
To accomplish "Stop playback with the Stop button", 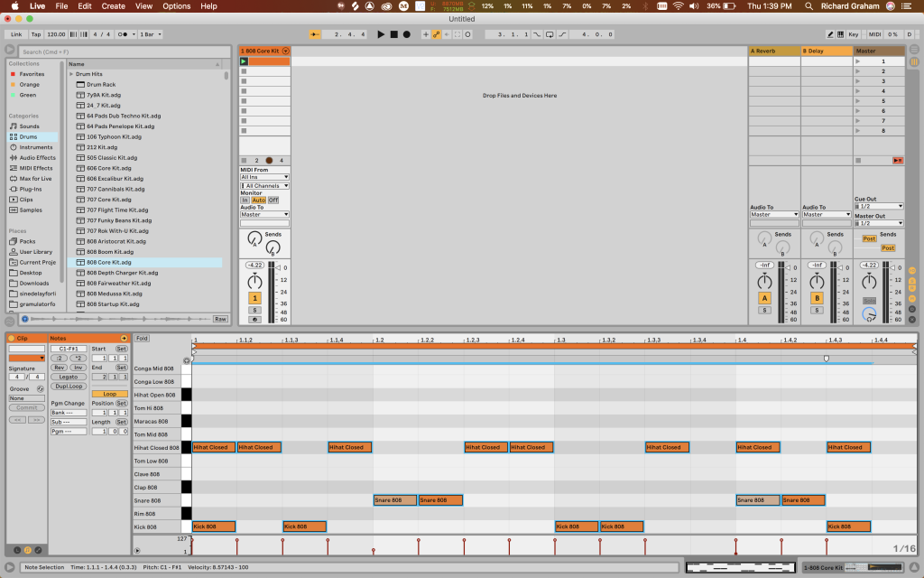I will (x=393, y=34).
